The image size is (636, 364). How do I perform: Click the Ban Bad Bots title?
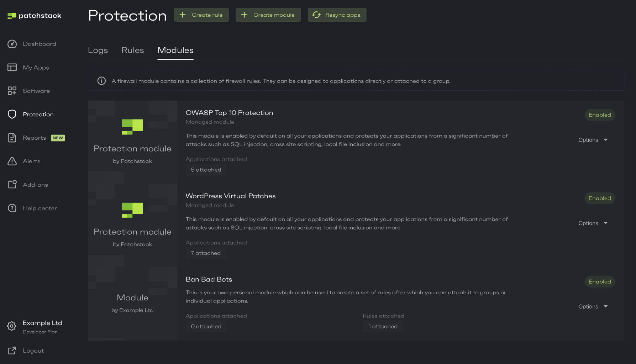tap(209, 280)
